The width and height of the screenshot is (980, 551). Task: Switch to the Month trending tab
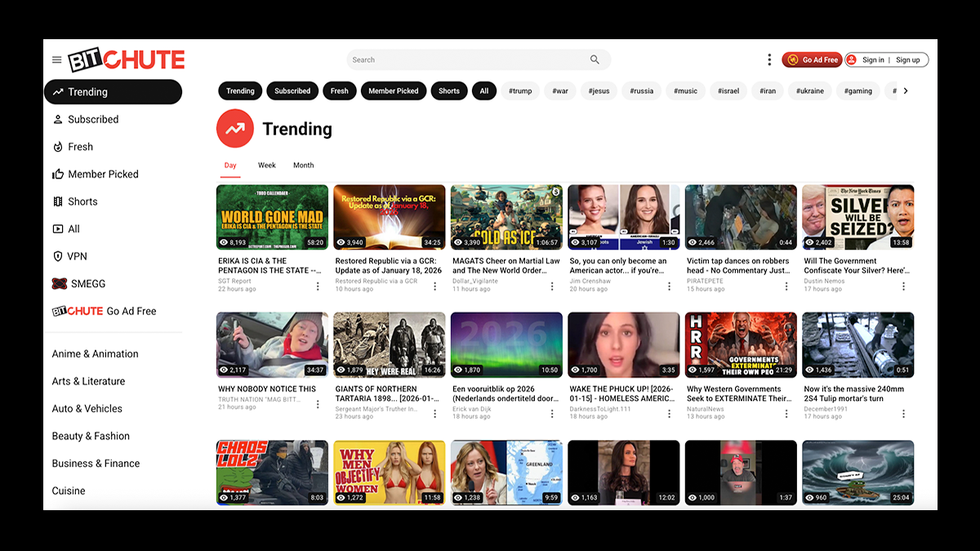303,165
